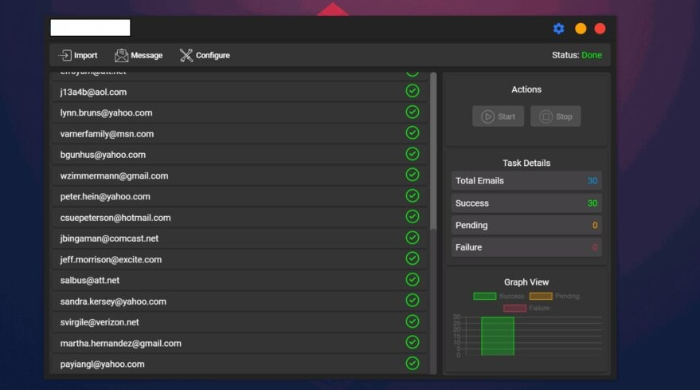Select the lynn.bruns@yahoo.com email row

pyautogui.click(x=240, y=113)
